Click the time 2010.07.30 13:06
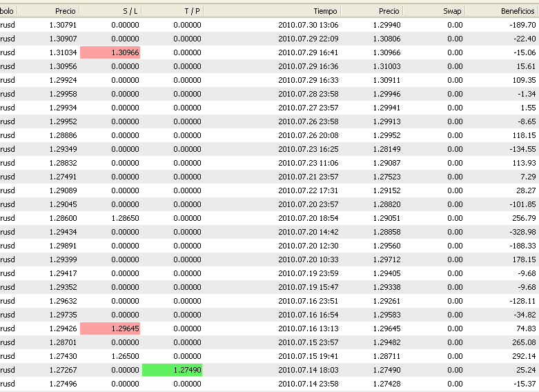Viewport: 539px width, 392px height. point(308,25)
